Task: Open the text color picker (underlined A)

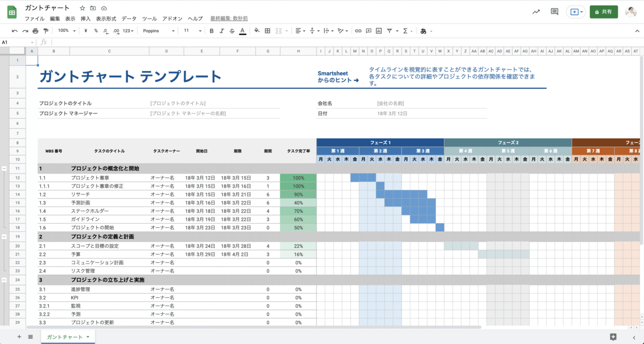Action: point(243,31)
